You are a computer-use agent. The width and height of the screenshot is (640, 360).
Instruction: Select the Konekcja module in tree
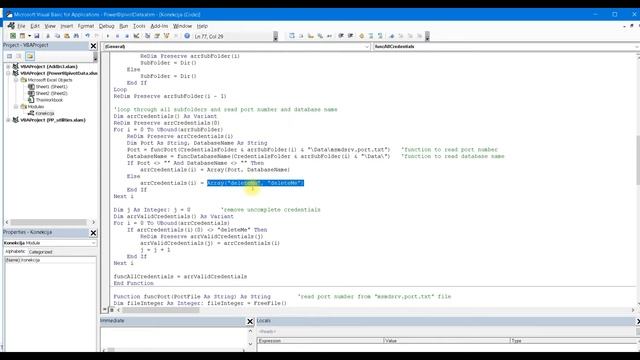coord(44,113)
